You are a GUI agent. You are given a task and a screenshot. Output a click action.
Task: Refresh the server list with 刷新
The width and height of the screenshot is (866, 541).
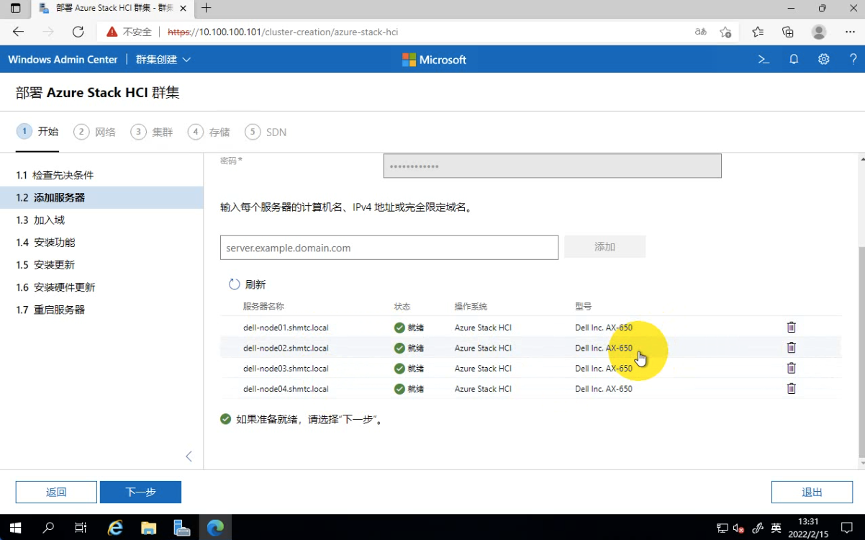coord(247,284)
